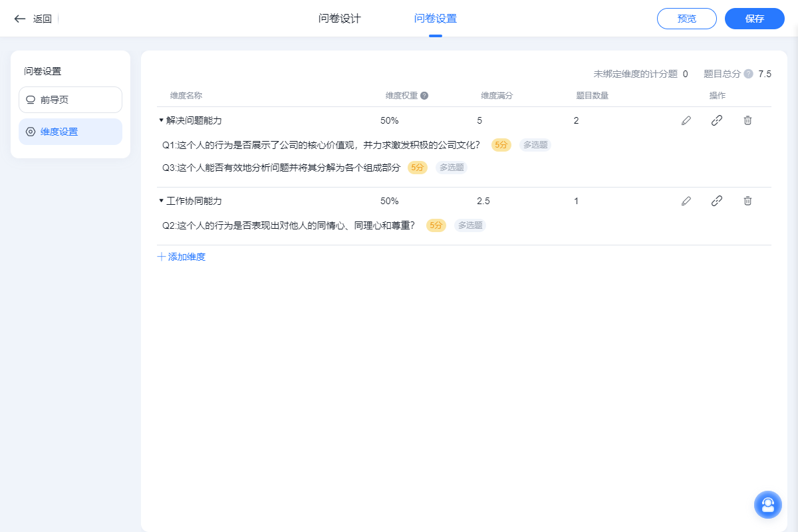Edit the 工作协同能力 dimension with pencil icon

pos(686,201)
